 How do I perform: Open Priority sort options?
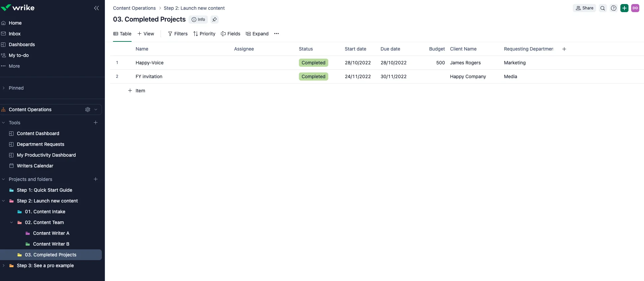204,34
